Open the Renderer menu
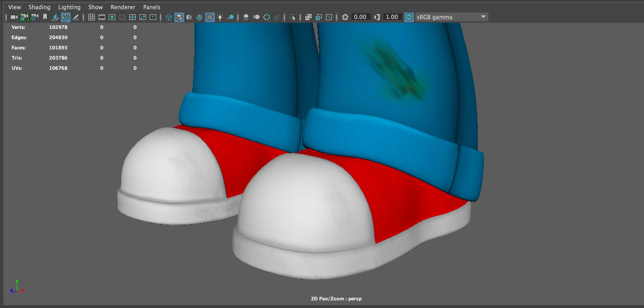The image size is (644, 308). (123, 7)
